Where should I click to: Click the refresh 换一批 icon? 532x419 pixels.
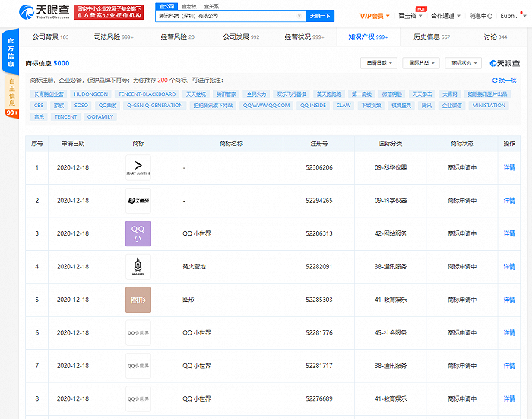coord(495,81)
